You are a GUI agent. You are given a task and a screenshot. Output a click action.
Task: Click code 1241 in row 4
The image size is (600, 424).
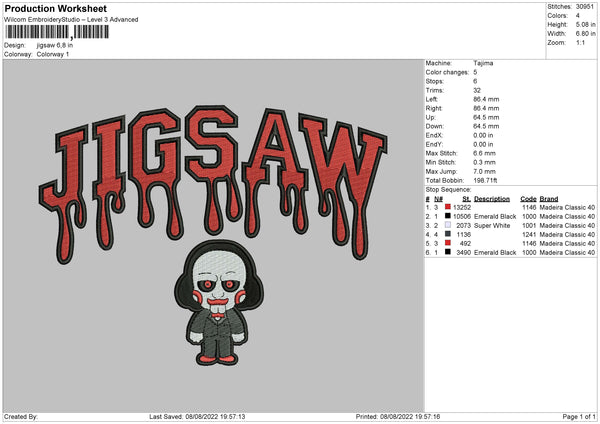click(529, 235)
